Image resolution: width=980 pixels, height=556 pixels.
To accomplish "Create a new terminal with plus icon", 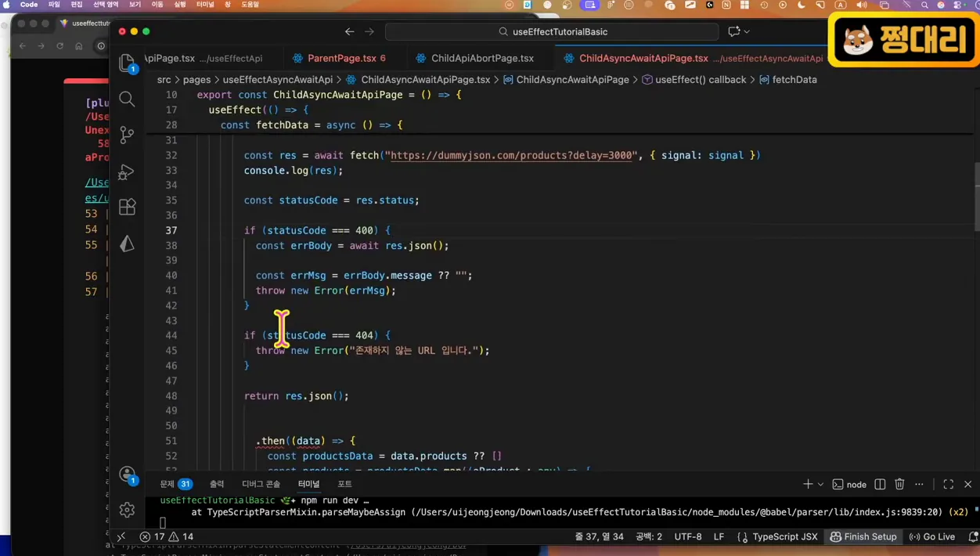I will [x=807, y=484].
